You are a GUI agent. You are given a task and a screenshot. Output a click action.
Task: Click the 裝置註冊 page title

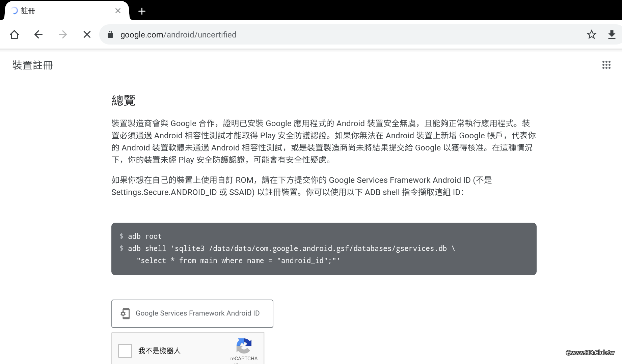click(33, 65)
